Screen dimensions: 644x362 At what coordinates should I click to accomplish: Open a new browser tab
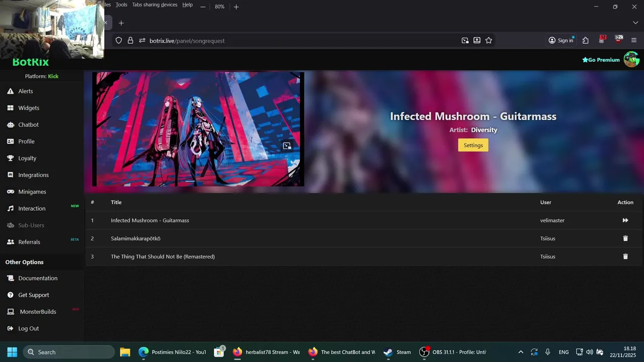coord(121,23)
